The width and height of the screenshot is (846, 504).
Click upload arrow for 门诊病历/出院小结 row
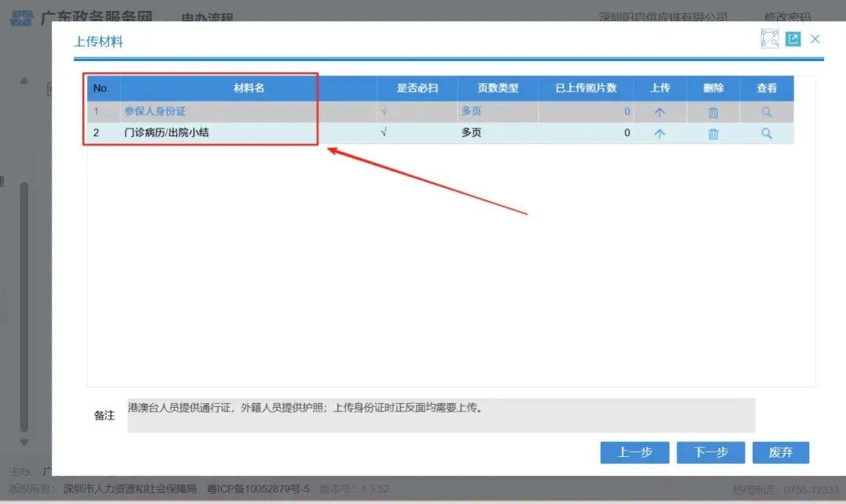[x=660, y=134]
